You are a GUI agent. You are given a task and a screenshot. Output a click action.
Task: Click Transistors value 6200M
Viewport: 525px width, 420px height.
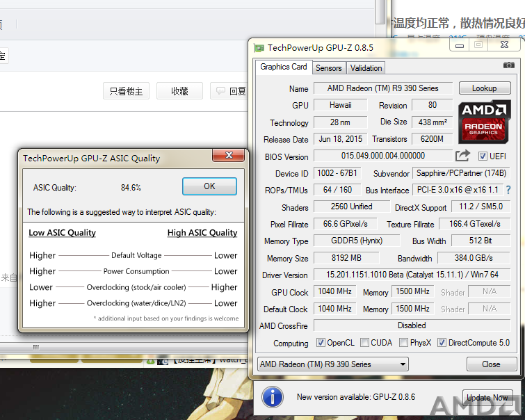(432, 139)
